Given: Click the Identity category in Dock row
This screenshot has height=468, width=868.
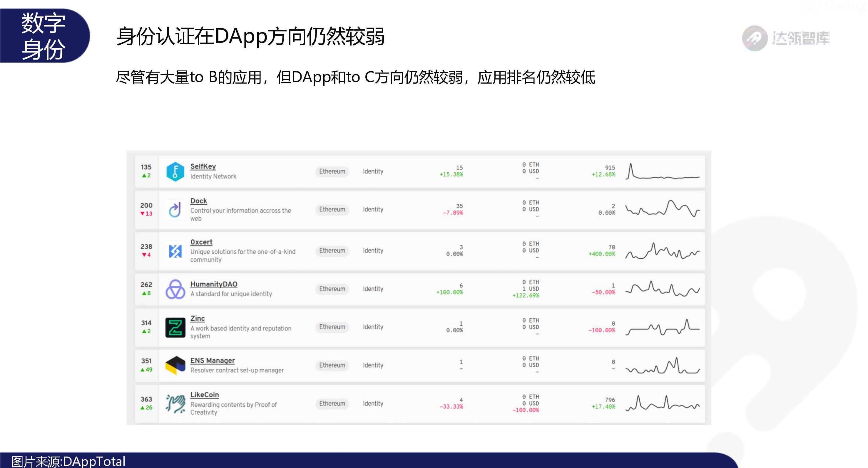Looking at the screenshot, I should [x=373, y=209].
